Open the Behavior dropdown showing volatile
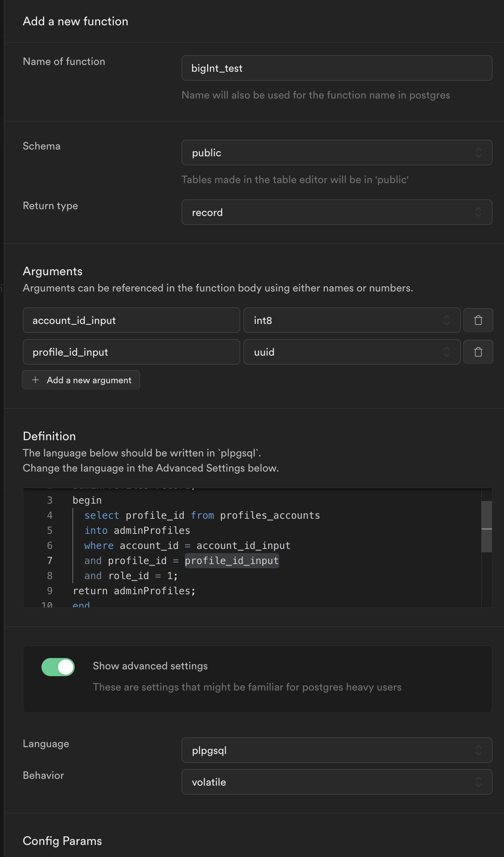The height and width of the screenshot is (857, 504). pos(337,782)
